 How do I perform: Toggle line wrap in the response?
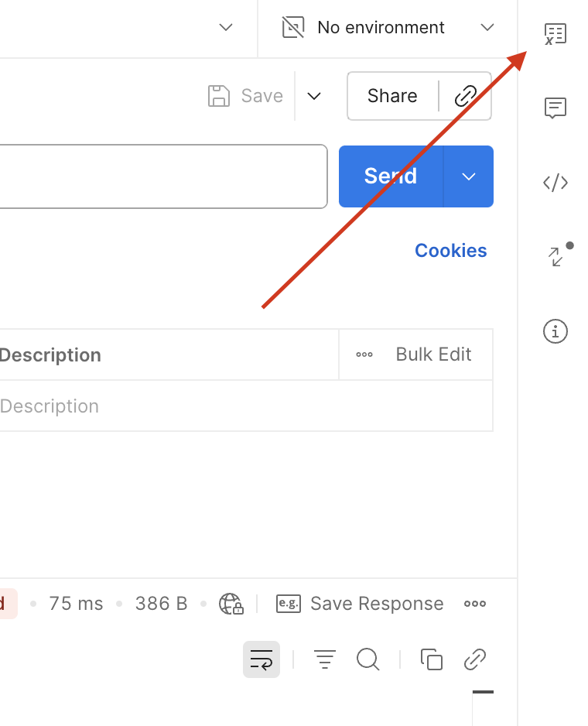[262, 659]
